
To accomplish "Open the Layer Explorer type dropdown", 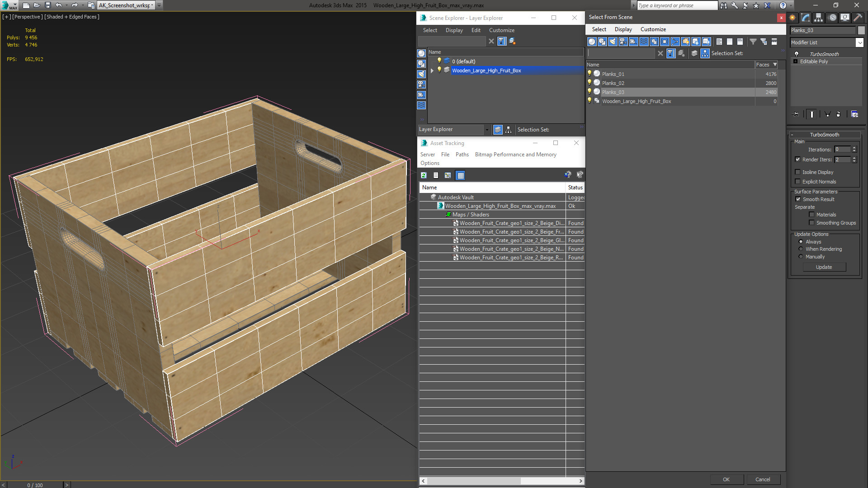I will click(487, 130).
